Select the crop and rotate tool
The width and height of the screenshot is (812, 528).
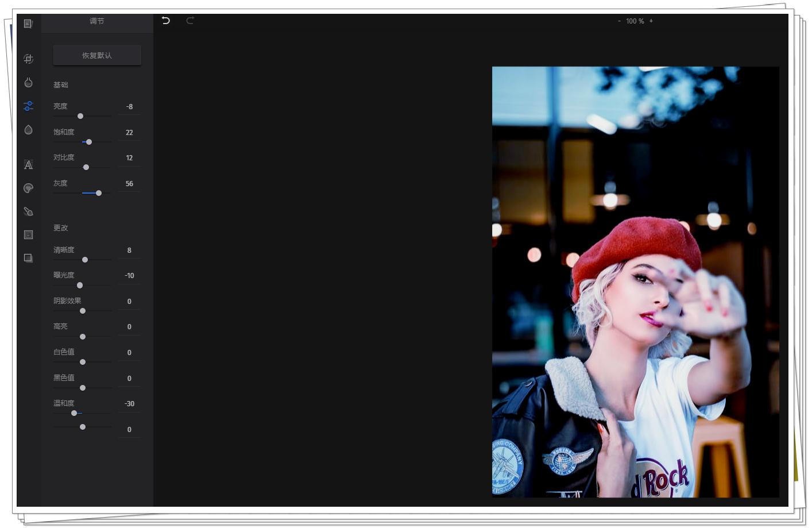pyautogui.click(x=28, y=59)
